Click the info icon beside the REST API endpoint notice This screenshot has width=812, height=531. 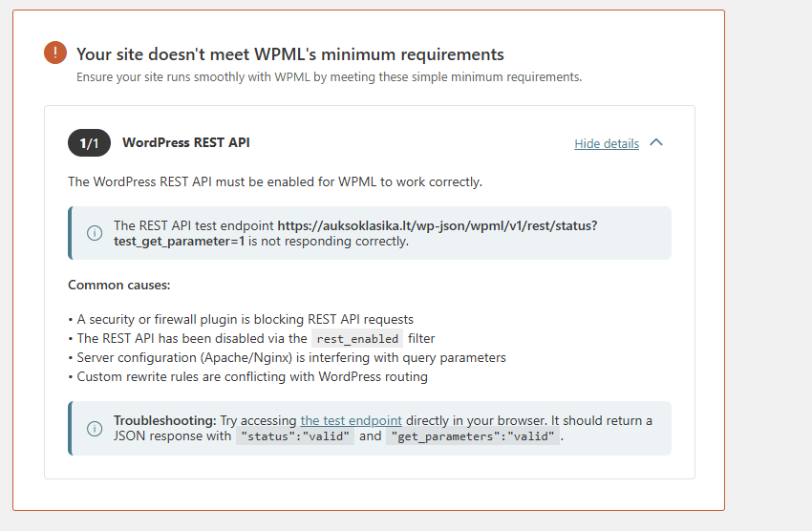click(95, 233)
